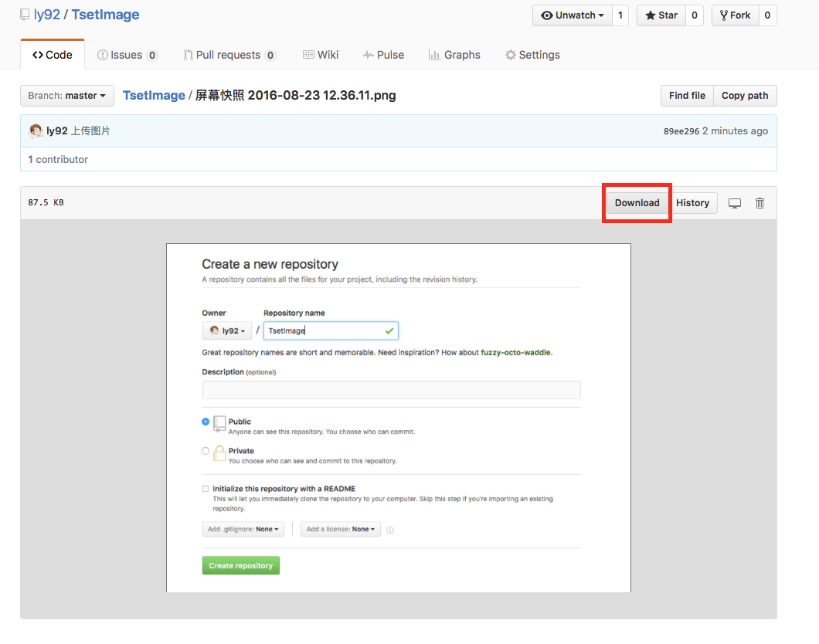
Task: Open the ly92 owner link
Action: (47, 15)
